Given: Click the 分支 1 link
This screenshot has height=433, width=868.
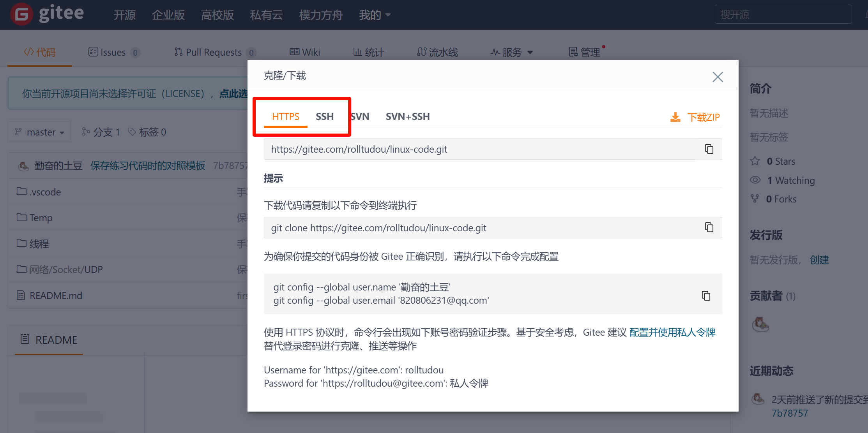Looking at the screenshot, I should tap(101, 132).
